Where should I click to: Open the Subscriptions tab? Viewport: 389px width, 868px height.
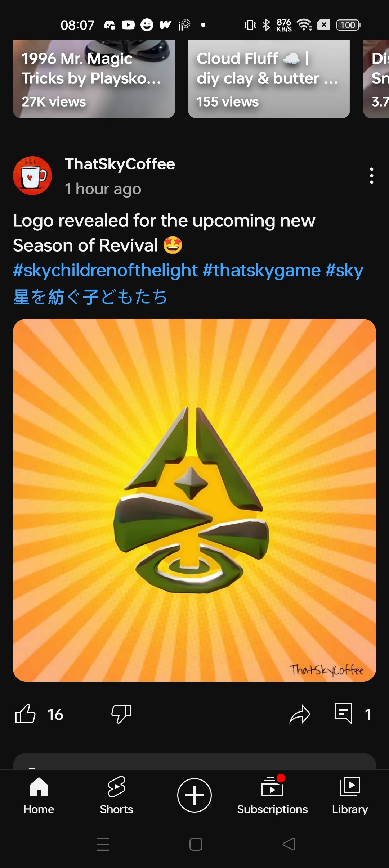(x=272, y=795)
